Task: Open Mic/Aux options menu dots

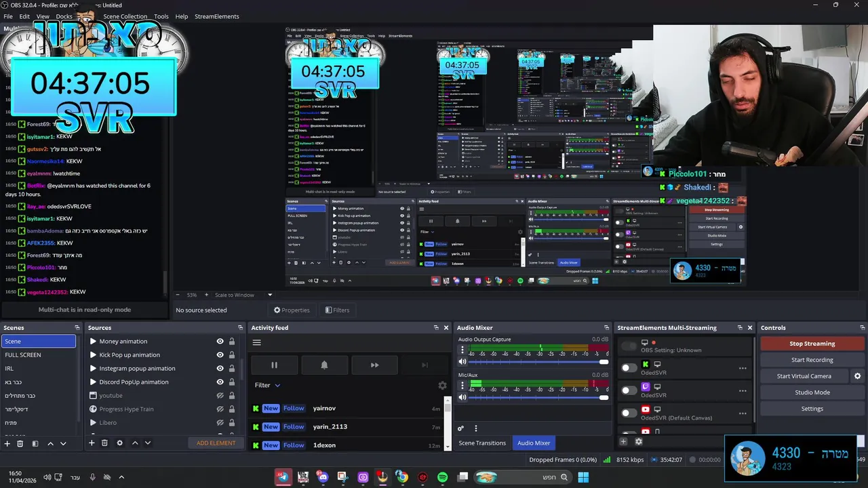Action: (462, 386)
